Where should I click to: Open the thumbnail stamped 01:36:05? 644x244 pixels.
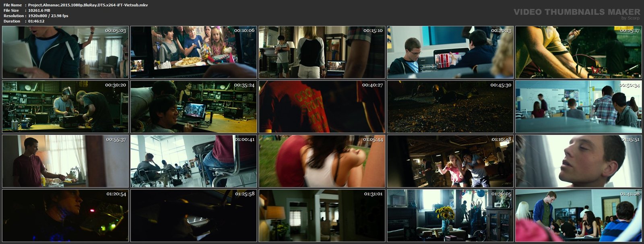coord(450,215)
